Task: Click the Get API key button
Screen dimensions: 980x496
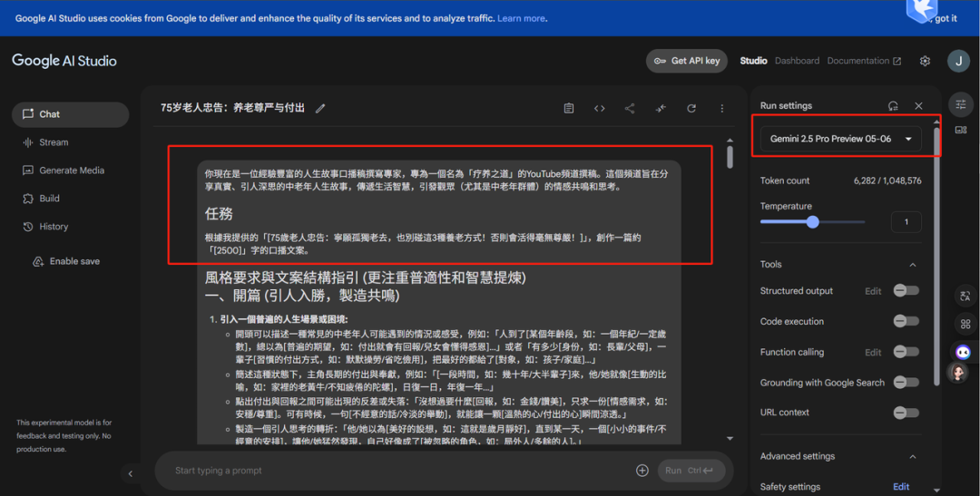Action: point(687,62)
